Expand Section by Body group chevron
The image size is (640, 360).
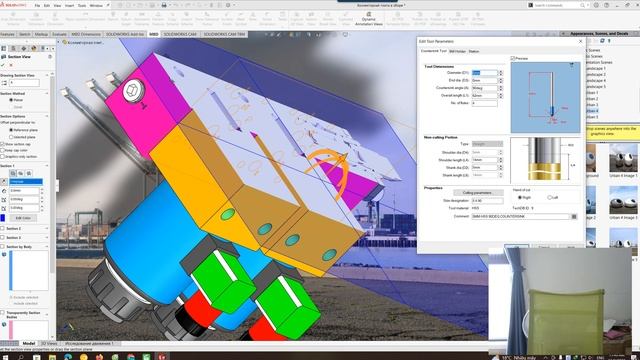[x=47, y=247]
